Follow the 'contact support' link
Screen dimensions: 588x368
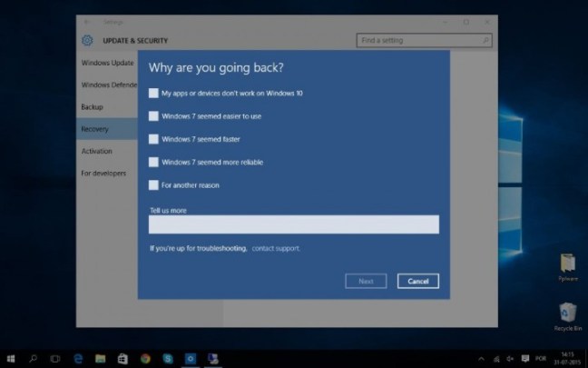pyautogui.click(x=275, y=248)
